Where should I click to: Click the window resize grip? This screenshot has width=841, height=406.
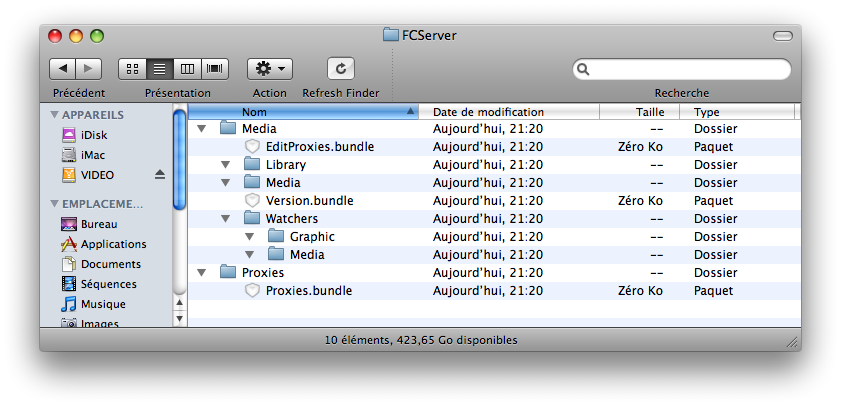pos(792,342)
